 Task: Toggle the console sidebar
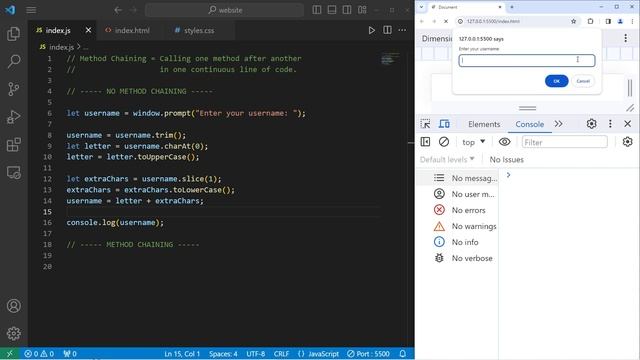pyautogui.click(x=425, y=142)
